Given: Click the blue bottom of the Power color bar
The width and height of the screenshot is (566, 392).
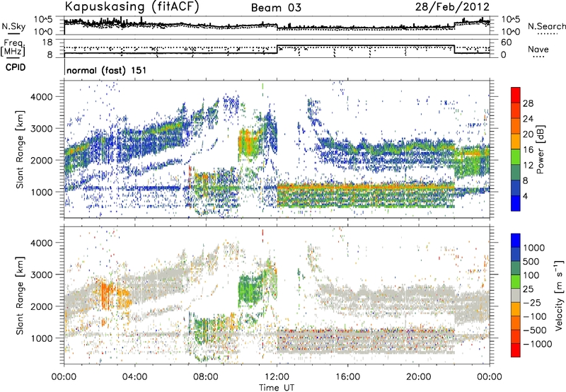Looking at the screenshot, I should [516, 203].
